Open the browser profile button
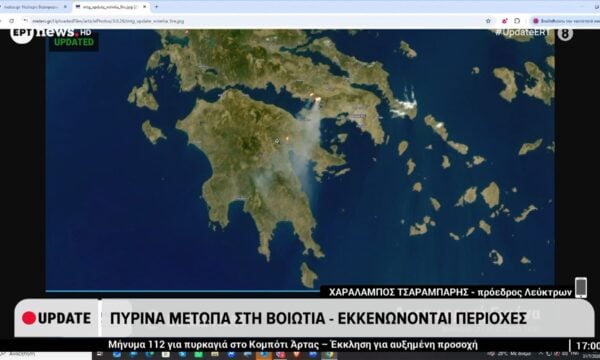The height and width of the screenshot is (360, 600). point(566,21)
